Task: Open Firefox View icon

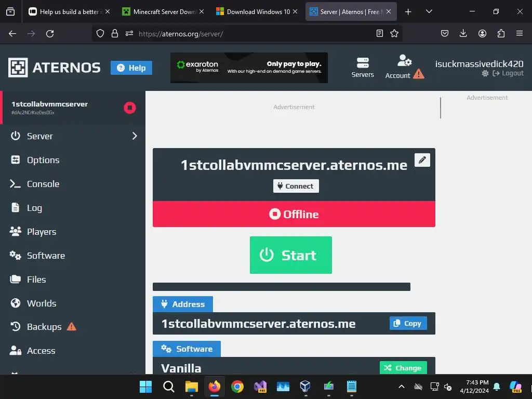Action: coord(10,12)
